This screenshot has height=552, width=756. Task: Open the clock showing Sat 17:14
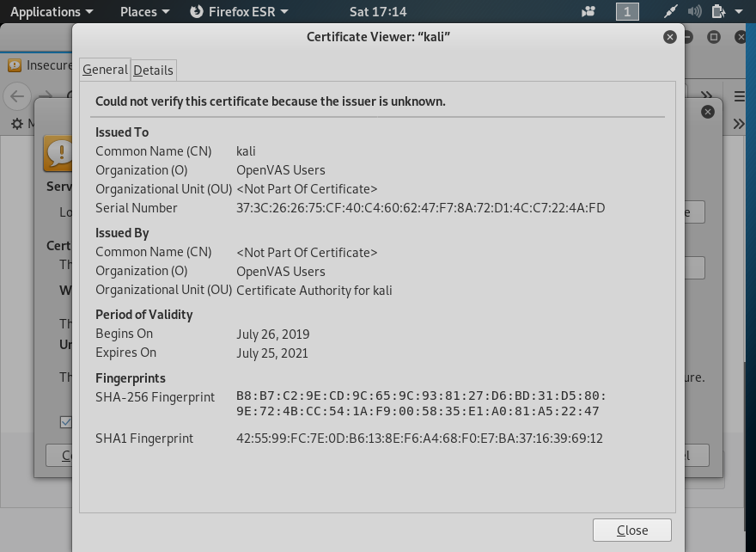pyautogui.click(x=378, y=11)
